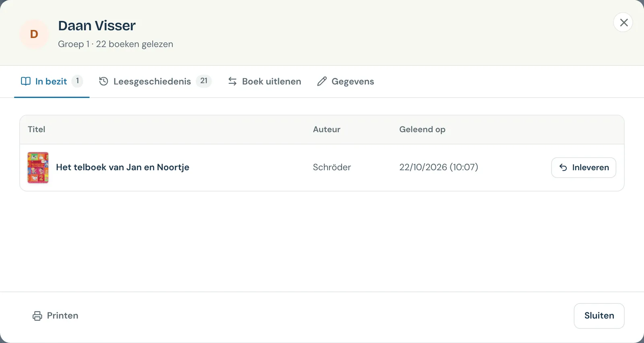Click the history clock icon beside Leesgeschiedenis
644x343 pixels.
pyautogui.click(x=103, y=81)
